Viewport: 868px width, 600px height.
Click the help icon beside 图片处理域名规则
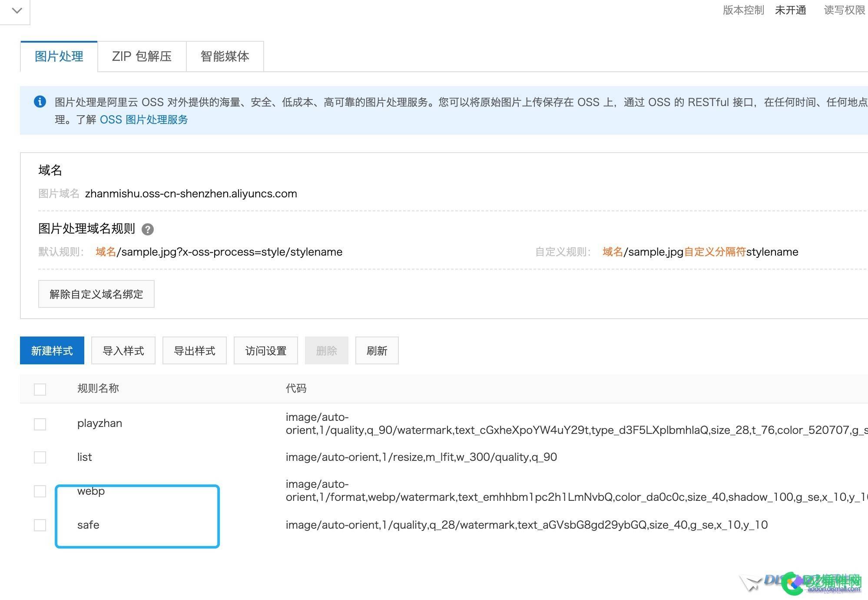(148, 229)
